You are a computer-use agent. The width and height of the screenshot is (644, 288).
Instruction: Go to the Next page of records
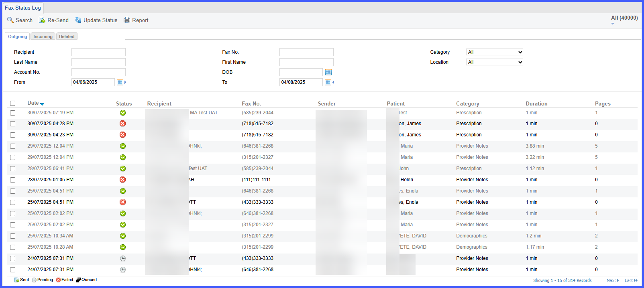(x=612, y=280)
